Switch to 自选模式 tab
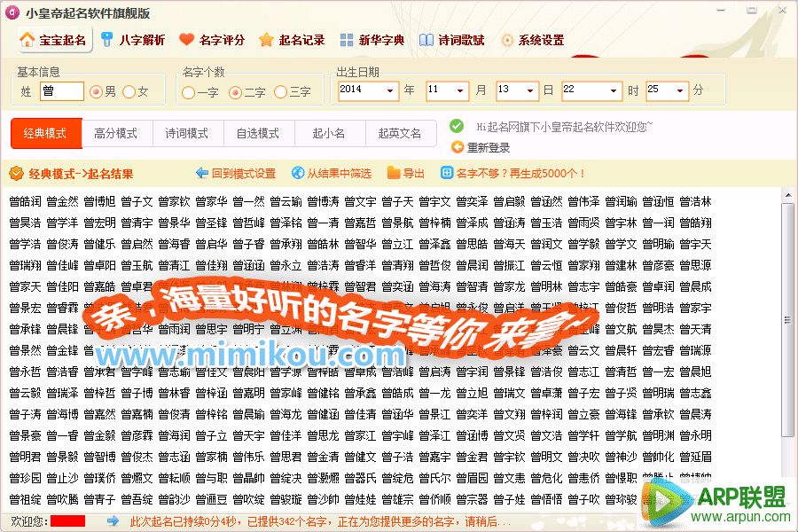This screenshot has width=798, height=532. pos(258,133)
